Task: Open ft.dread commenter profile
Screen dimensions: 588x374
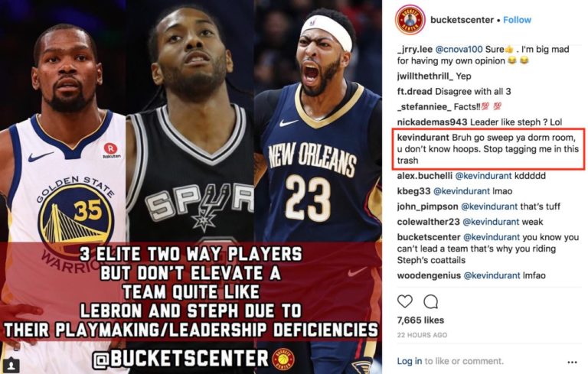Action: pyautogui.click(x=415, y=92)
